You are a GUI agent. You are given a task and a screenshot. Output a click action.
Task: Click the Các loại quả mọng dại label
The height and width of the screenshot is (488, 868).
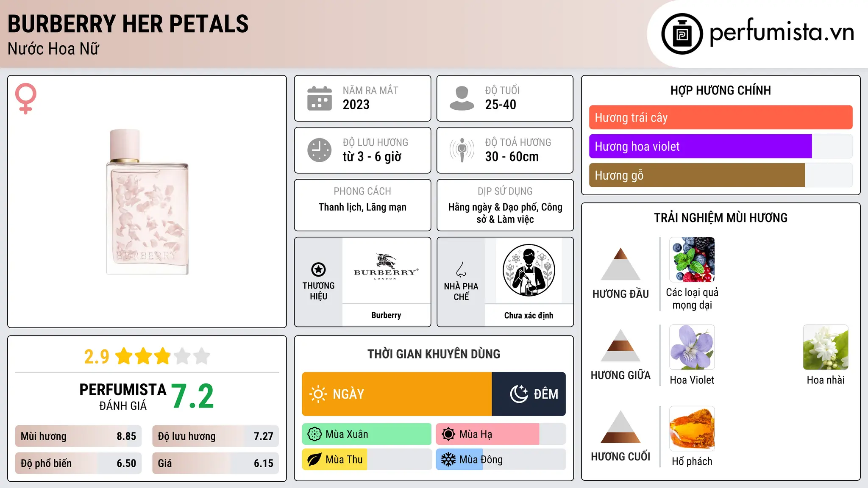692,299
